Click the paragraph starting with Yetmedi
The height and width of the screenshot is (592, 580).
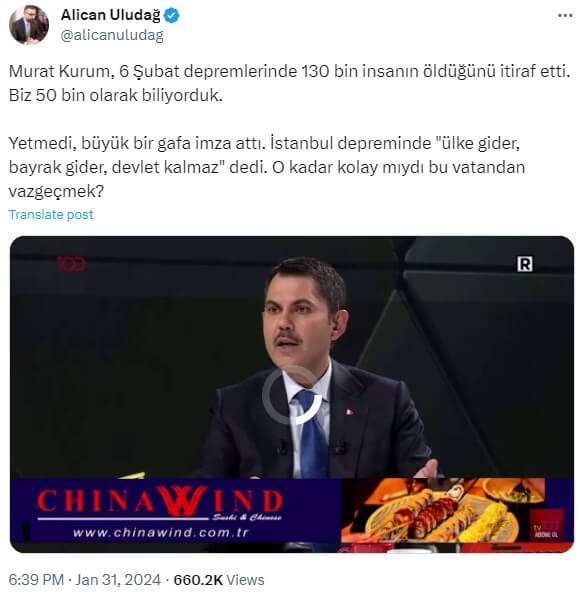[x=267, y=167]
